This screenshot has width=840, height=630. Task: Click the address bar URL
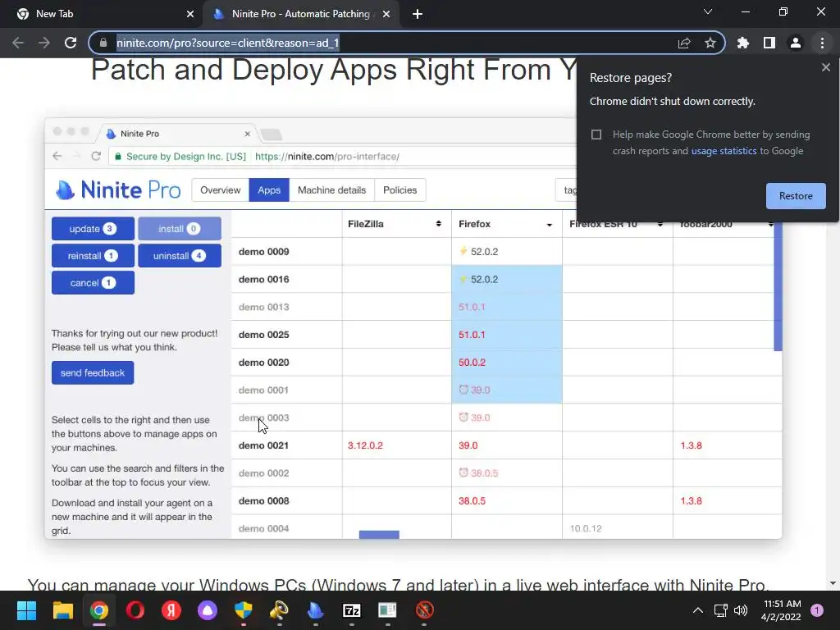pos(228,43)
